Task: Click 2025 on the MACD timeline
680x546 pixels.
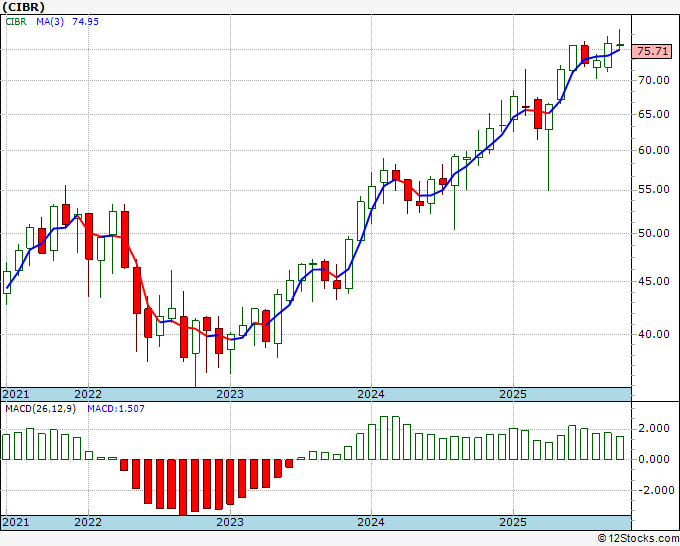Action: click(513, 522)
